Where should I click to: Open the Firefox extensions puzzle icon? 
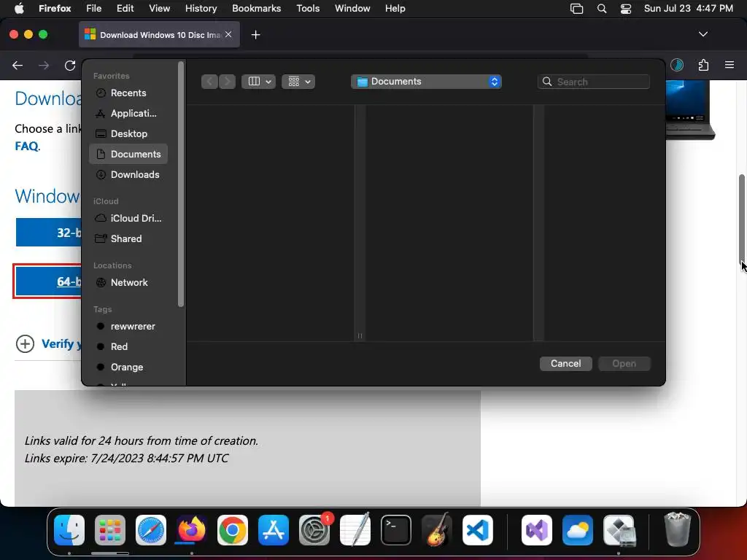click(703, 65)
